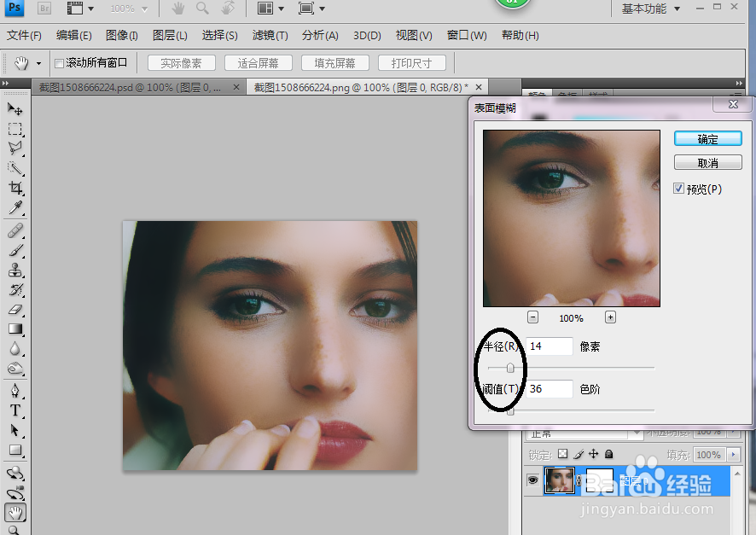Image resolution: width=756 pixels, height=535 pixels.
Task: Select the Magic Wand tool
Action: 15,168
